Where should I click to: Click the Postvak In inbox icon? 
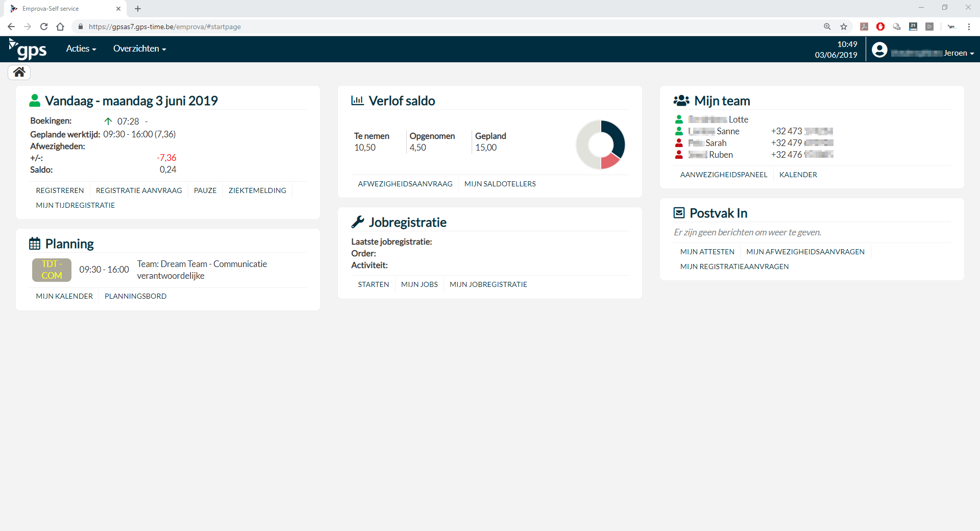pyautogui.click(x=679, y=213)
